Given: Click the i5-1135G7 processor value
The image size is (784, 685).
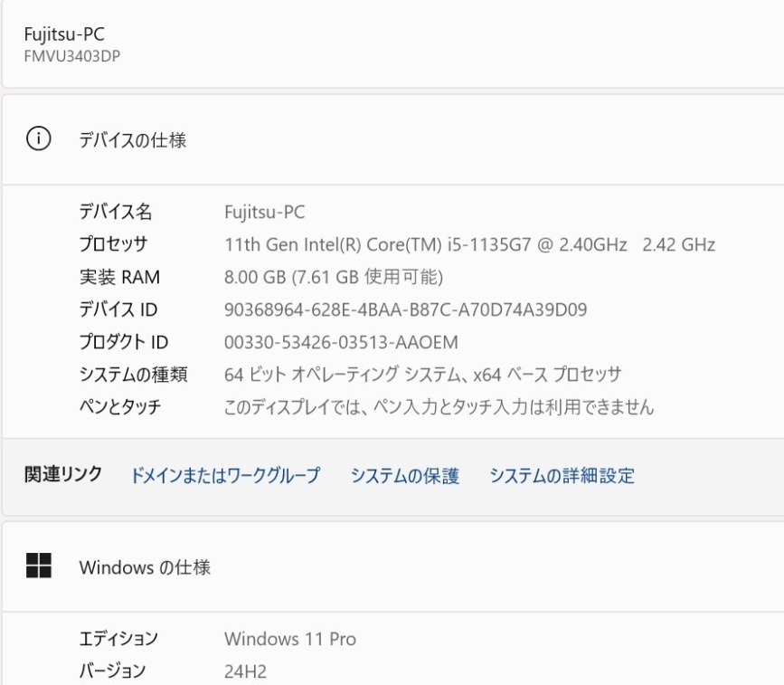Looking at the screenshot, I should coord(469,245).
